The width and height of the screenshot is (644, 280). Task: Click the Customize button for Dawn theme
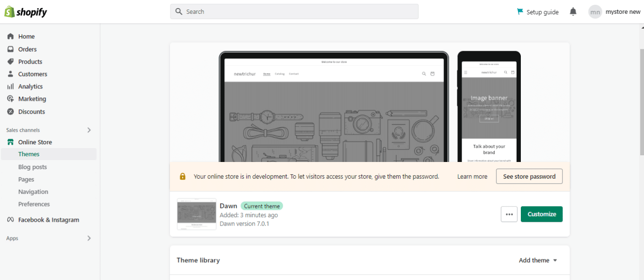pyautogui.click(x=541, y=214)
